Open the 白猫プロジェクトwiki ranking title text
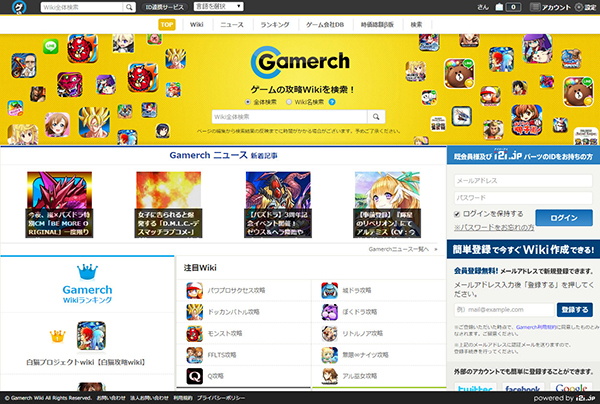The height and width of the screenshot is (404, 600). [x=86, y=362]
